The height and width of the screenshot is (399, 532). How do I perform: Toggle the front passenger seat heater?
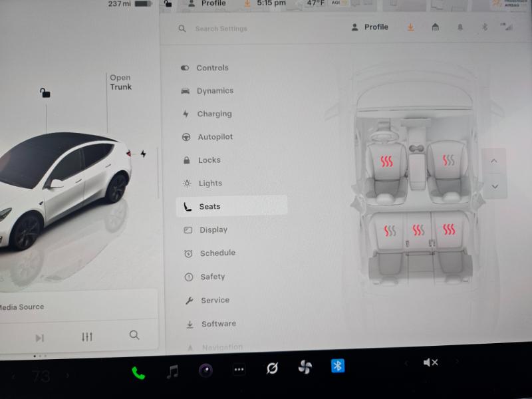449,160
